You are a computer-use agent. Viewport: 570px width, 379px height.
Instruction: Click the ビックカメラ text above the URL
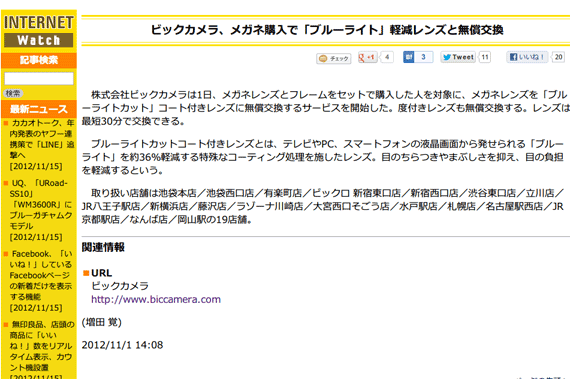coord(120,286)
